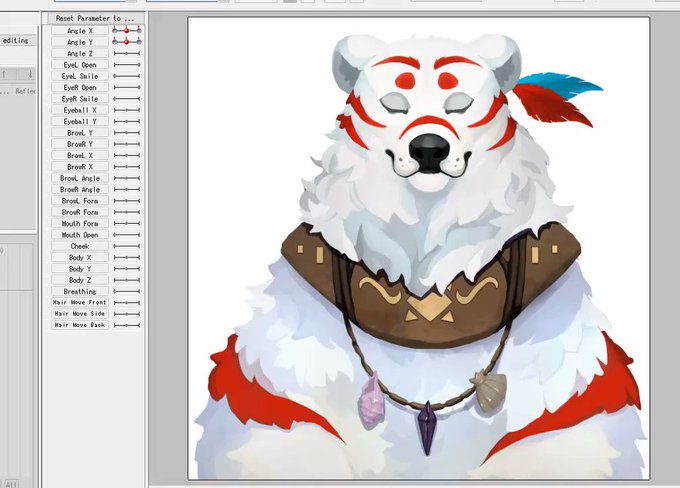
Task: Select the Breathing parameter label
Action: (80, 291)
